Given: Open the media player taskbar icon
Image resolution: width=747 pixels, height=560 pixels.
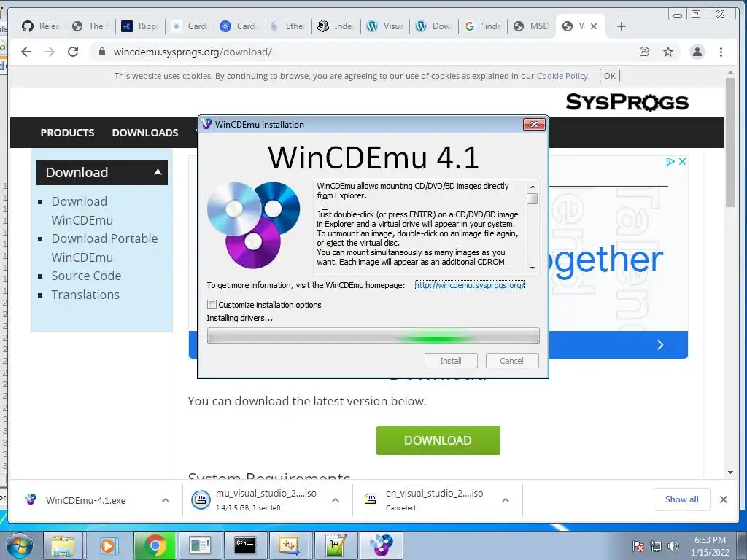Looking at the screenshot, I should pyautogui.click(x=109, y=545).
